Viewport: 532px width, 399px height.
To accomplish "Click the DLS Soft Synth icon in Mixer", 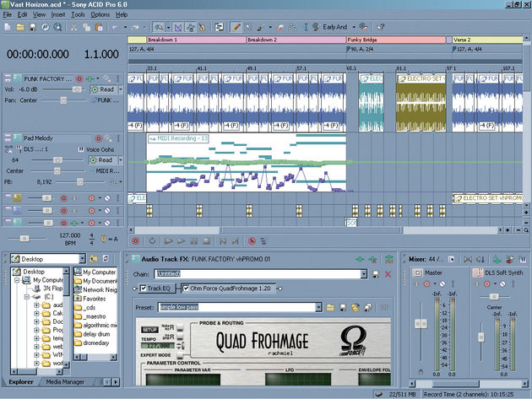I will [x=478, y=272].
